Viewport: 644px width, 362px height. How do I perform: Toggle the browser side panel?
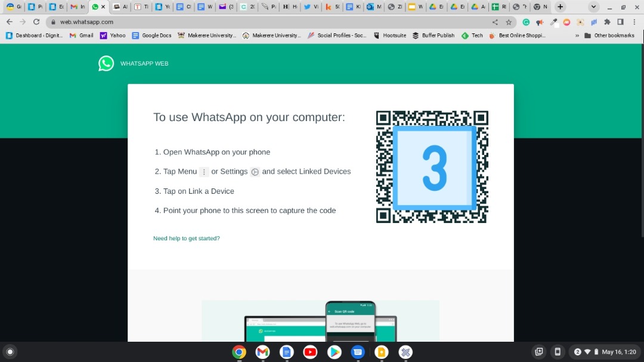tap(621, 22)
